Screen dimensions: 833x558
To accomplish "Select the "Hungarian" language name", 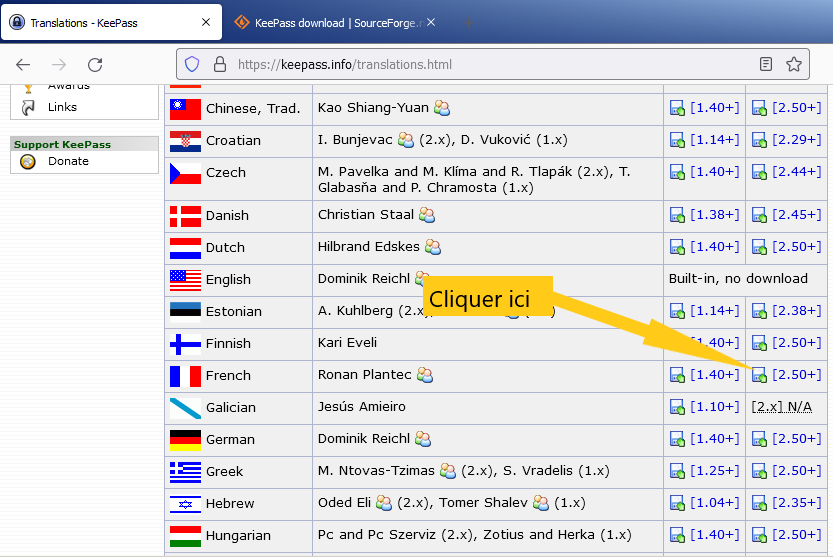I will click(x=238, y=536).
